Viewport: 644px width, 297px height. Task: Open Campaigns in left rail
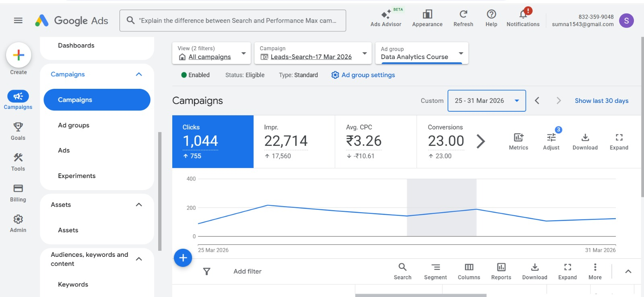click(18, 100)
